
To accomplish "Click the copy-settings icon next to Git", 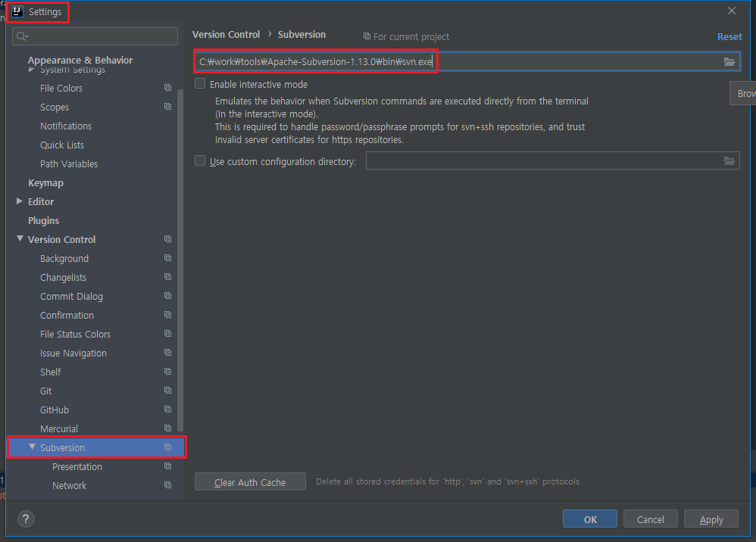I will click(x=167, y=391).
